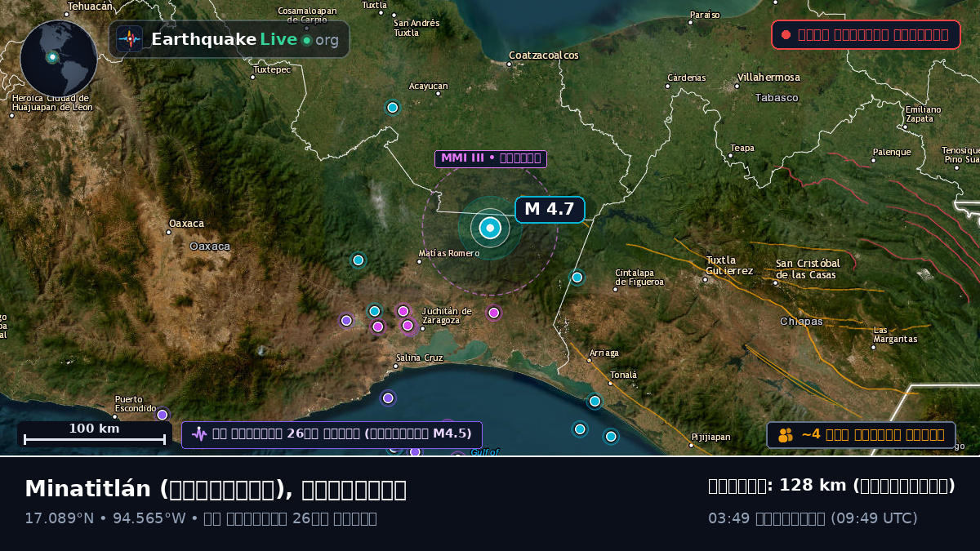
Task: Click the Tuxtla Gutiérrez city label
Action: pos(729,265)
